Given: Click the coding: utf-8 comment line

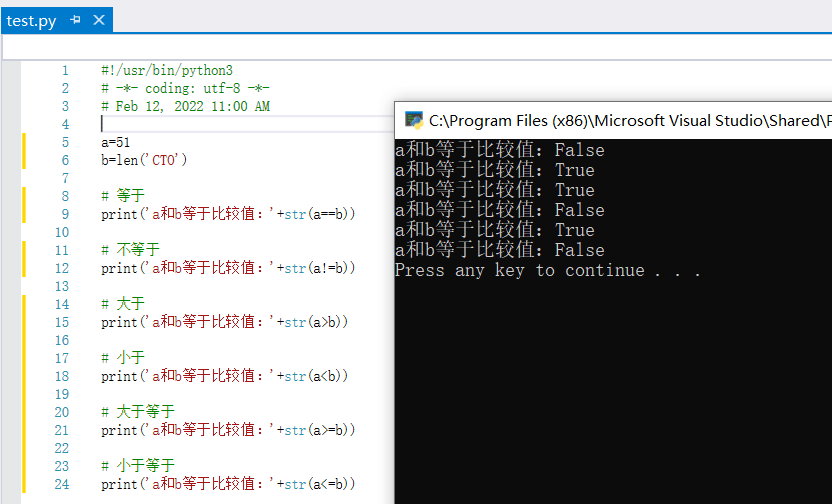Looking at the screenshot, I should click(185, 88).
